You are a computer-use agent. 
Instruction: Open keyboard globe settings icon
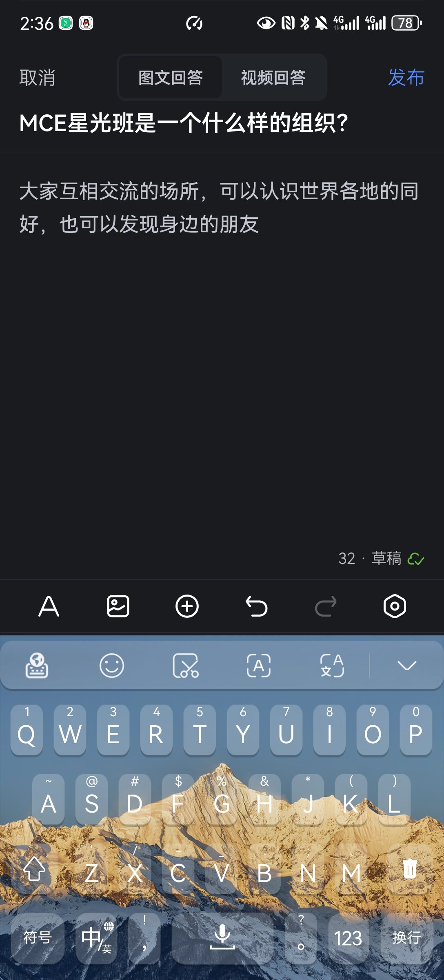coord(37,666)
